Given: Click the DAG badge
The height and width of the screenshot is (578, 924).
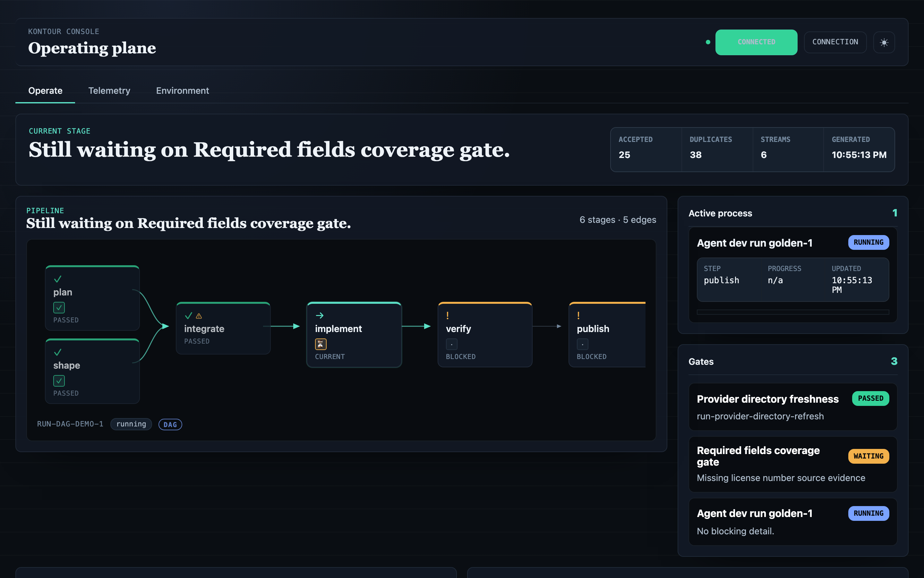Looking at the screenshot, I should [170, 424].
